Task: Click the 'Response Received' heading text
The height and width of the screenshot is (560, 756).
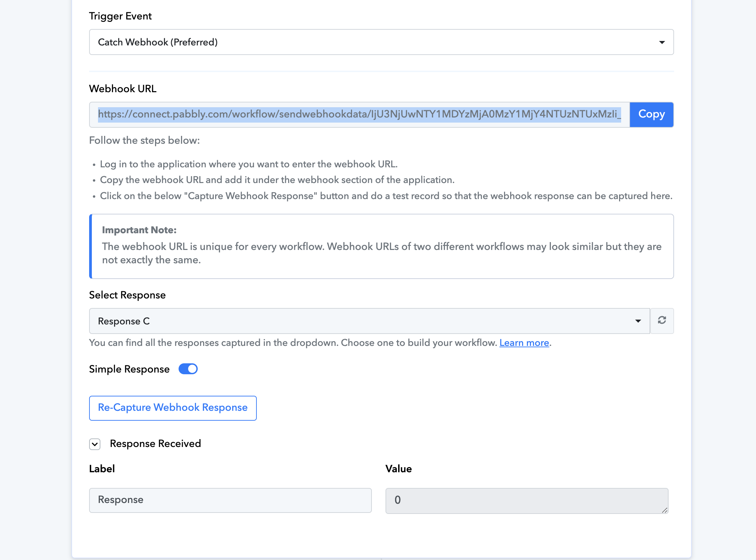Action: pos(155,444)
